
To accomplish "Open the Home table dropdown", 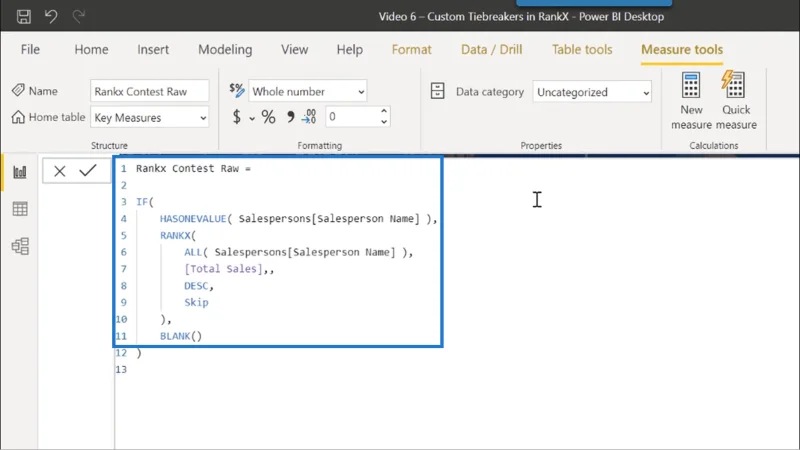I will coord(149,117).
